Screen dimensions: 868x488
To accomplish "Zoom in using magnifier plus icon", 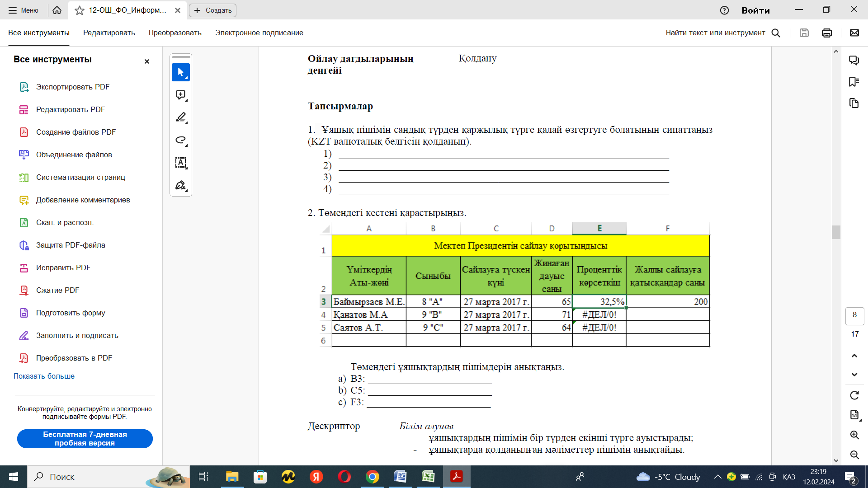I will pyautogui.click(x=854, y=435).
